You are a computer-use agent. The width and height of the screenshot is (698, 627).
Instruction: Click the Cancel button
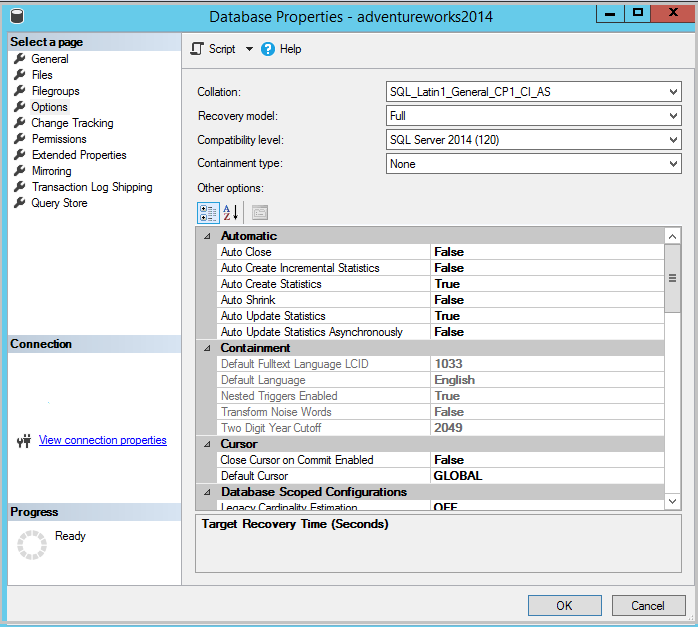tap(647, 605)
